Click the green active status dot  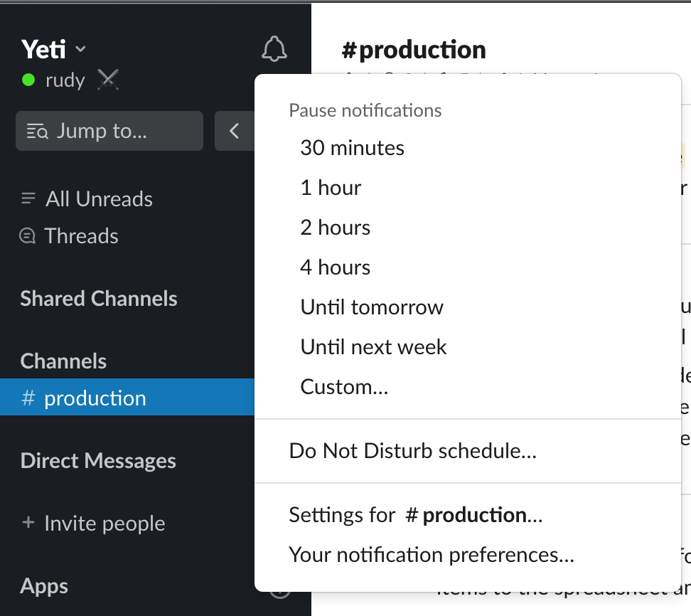point(28,80)
